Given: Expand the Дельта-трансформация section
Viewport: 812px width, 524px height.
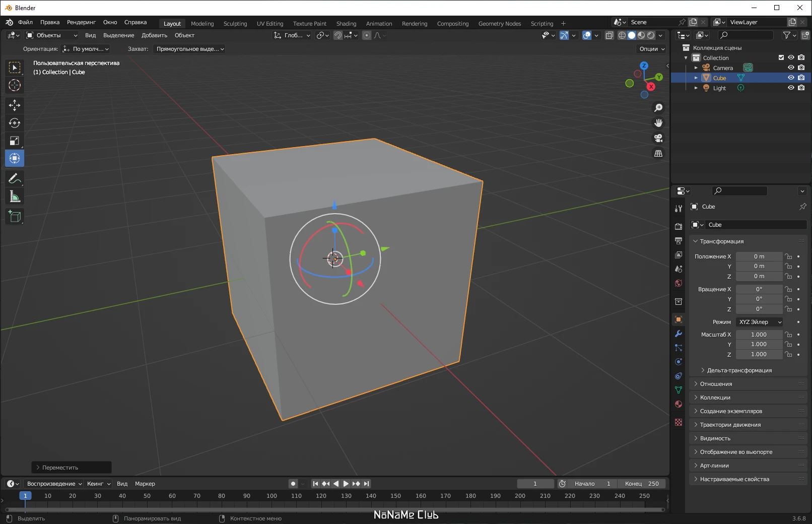Looking at the screenshot, I should (739, 370).
